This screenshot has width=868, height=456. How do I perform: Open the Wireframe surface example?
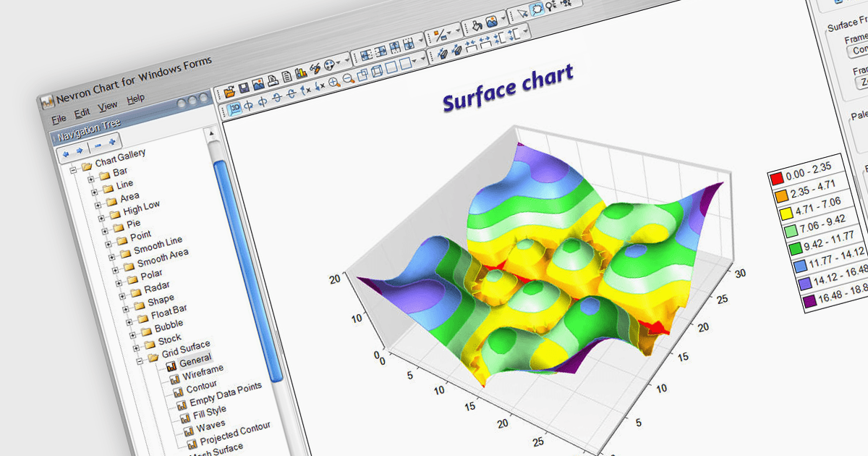tap(203, 371)
